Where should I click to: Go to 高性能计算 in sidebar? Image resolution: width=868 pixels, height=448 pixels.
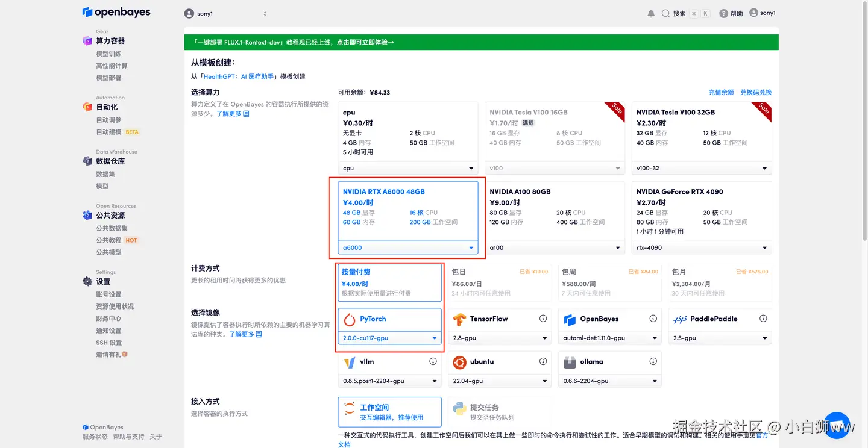[112, 66]
